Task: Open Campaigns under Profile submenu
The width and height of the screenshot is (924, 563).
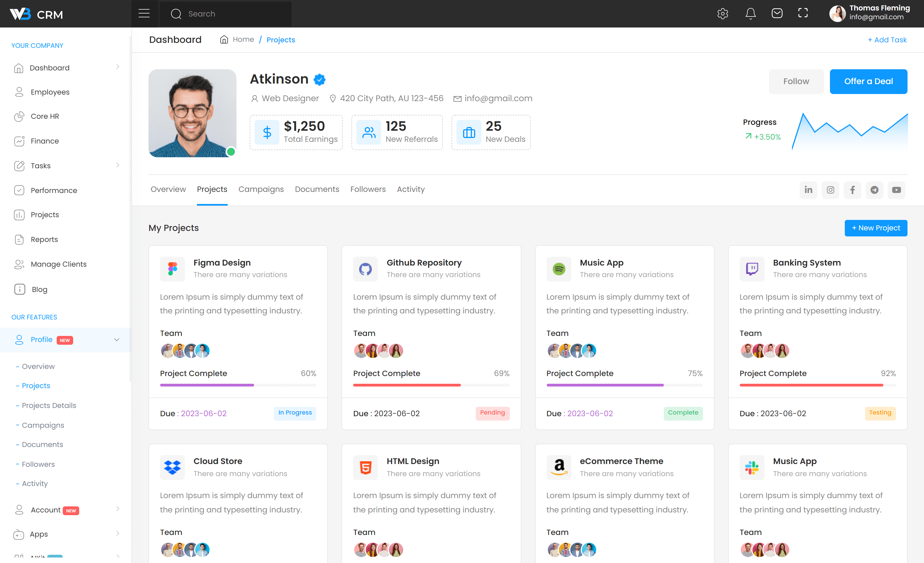Action: 43,425
